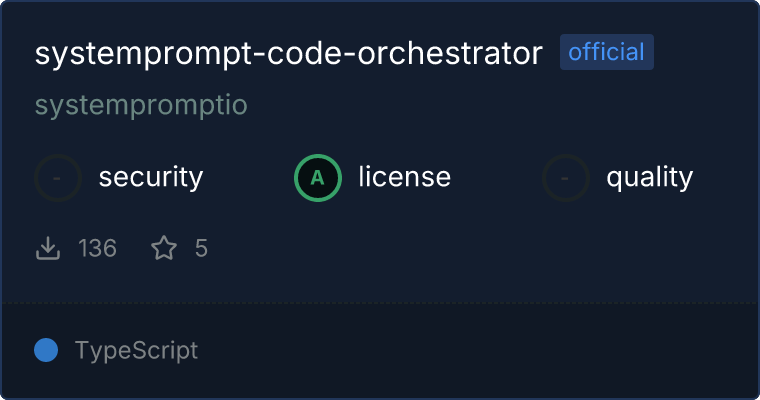
Task: Click the TypeScript language label
Action: click(136, 351)
